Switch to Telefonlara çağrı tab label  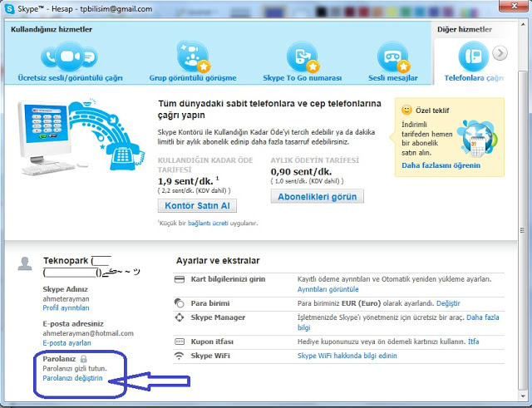474,78
